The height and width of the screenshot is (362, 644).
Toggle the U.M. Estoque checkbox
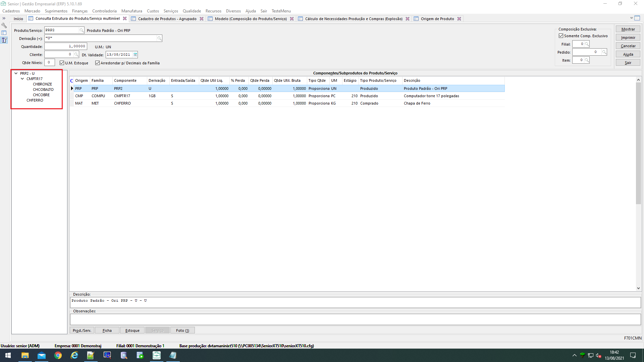click(62, 63)
